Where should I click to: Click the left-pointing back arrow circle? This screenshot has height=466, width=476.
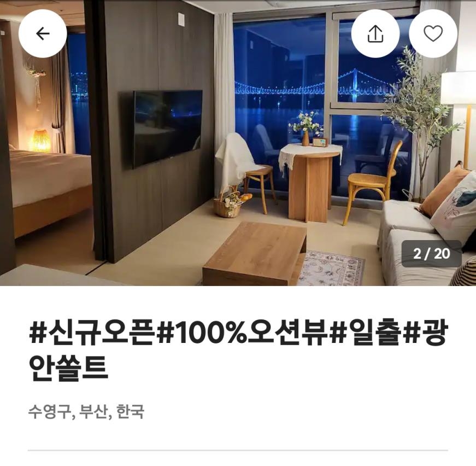coord(43,33)
